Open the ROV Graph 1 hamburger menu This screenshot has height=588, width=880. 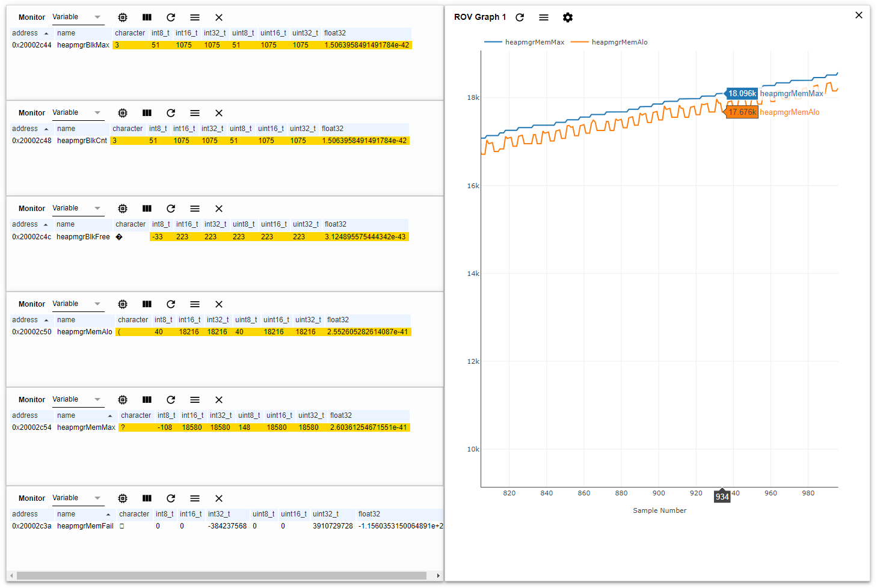coord(543,17)
